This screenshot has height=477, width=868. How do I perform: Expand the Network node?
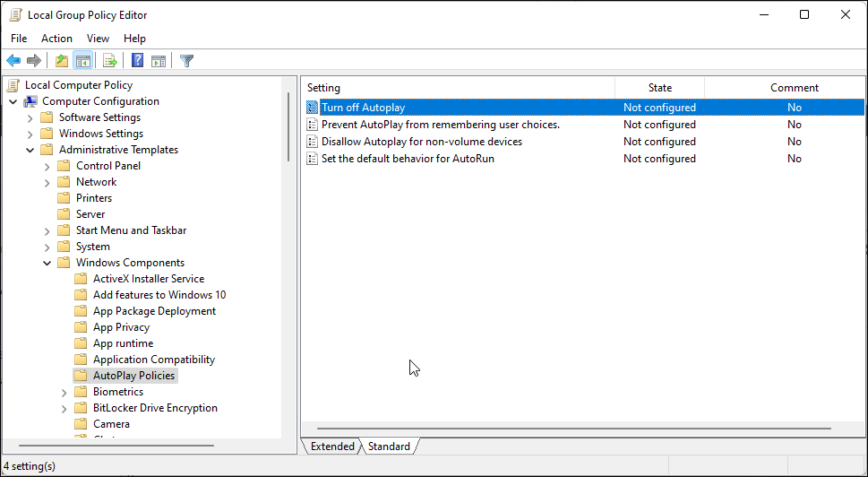pyautogui.click(x=47, y=182)
